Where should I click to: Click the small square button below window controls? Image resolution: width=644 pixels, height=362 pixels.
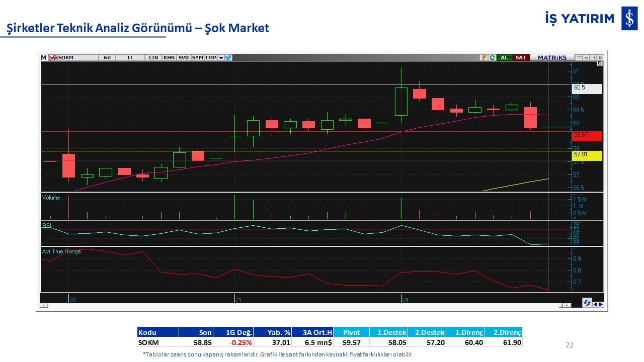coord(600,63)
